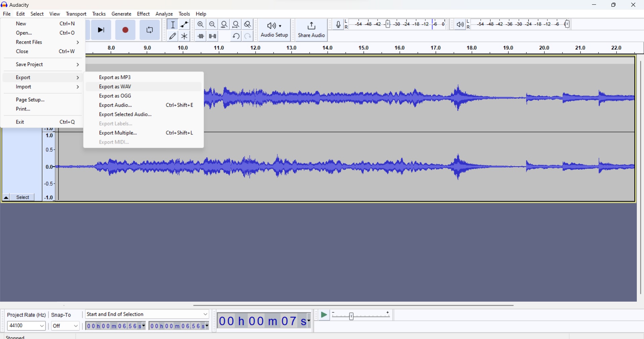Toggle the Loop button
The image size is (644, 339).
click(x=150, y=30)
